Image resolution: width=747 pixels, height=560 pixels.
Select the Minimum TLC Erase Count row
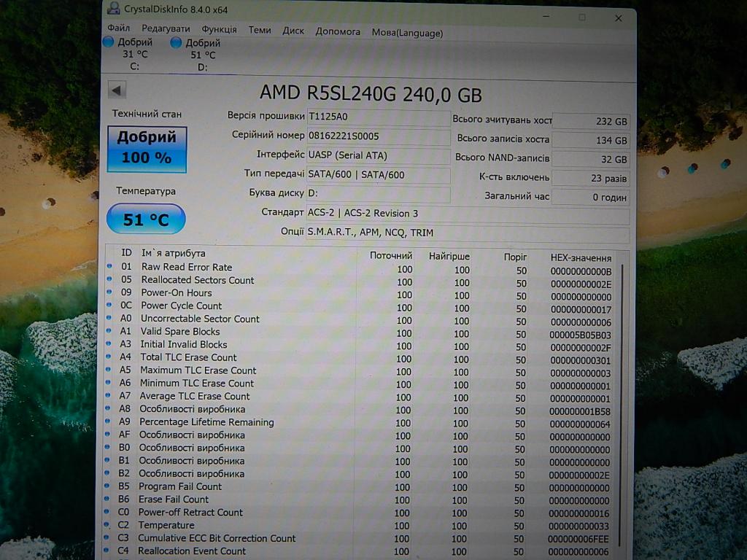[360, 384]
